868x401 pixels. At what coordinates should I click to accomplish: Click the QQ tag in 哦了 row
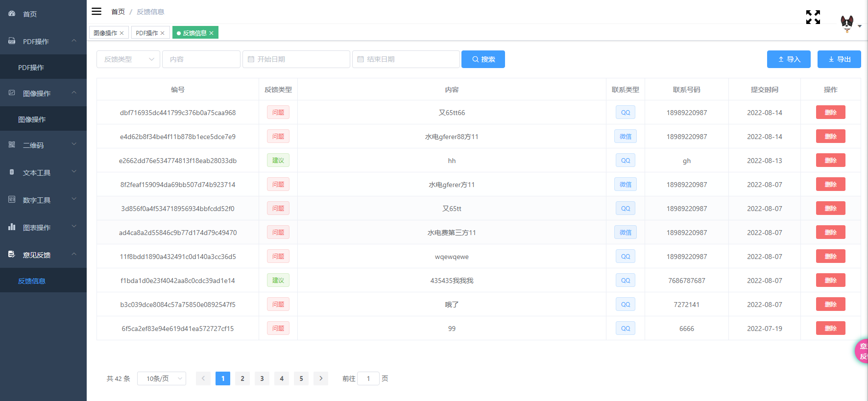[x=626, y=305]
